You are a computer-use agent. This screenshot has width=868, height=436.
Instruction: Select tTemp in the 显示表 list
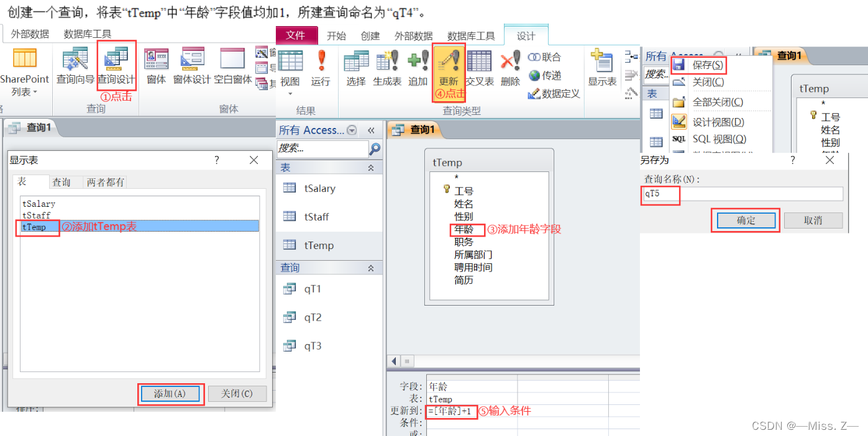pyautogui.click(x=140, y=227)
